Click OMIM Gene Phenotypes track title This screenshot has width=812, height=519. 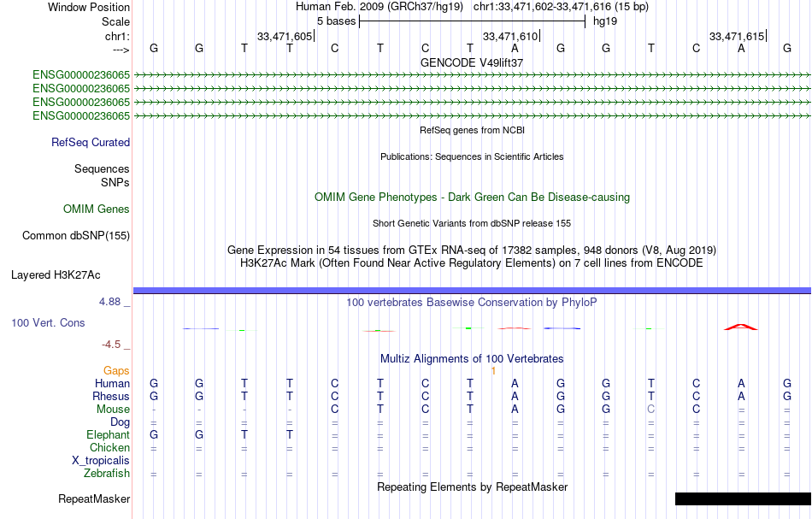coord(472,197)
